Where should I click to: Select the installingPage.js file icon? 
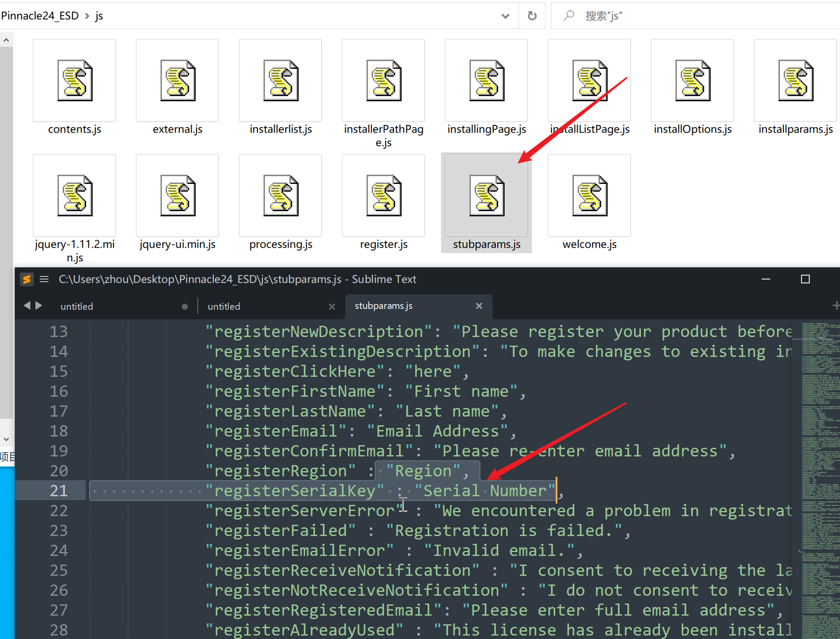tap(486, 81)
